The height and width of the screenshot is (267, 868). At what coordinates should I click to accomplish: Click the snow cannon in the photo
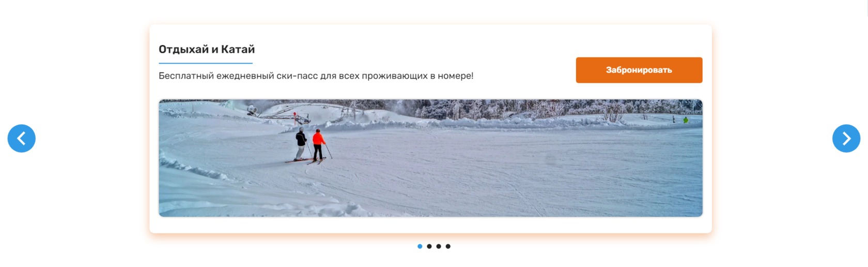(x=252, y=110)
